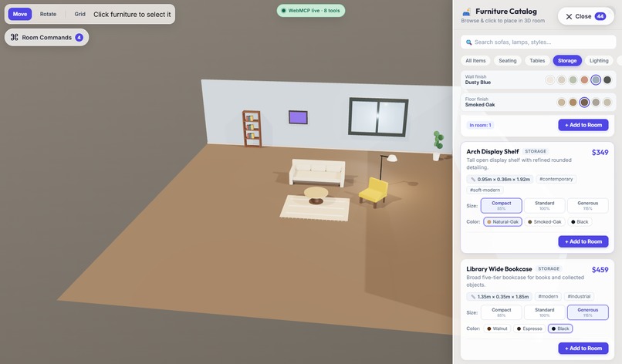Filter catalog by Lighting

pyautogui.click(x=599, y=61)
